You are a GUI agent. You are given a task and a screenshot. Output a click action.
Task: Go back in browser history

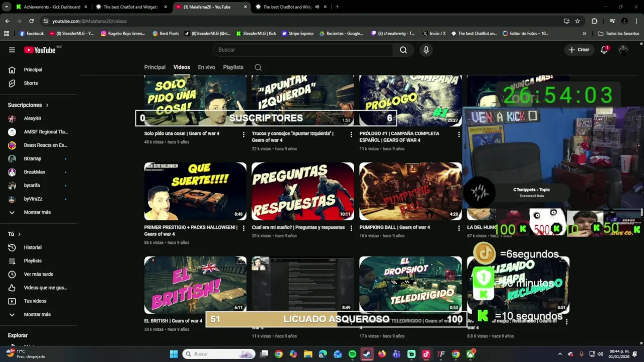coord(7,21)
